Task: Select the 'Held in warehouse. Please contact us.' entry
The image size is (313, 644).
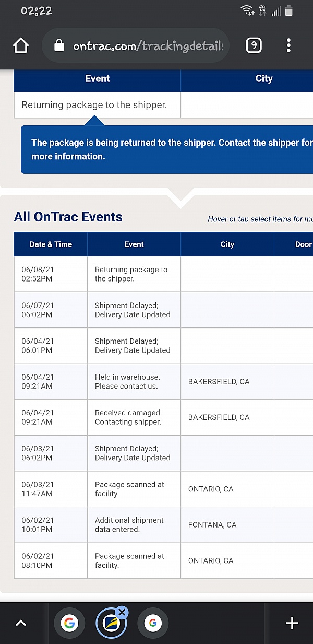Action: coord(134,381)
